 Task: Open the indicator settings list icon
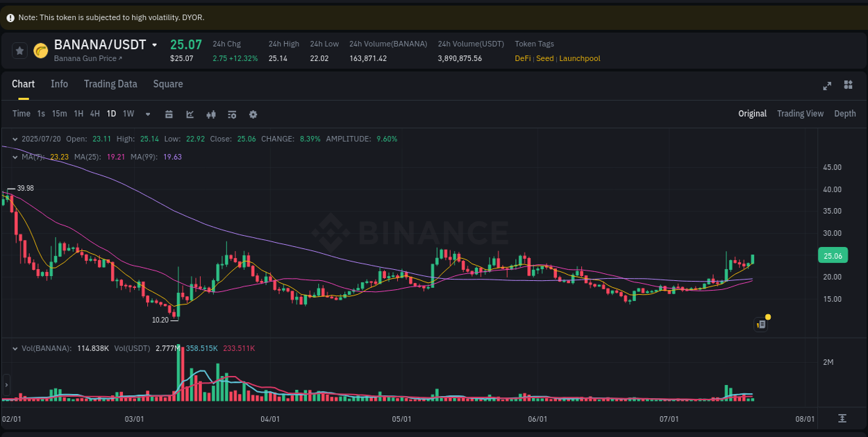pyautogui.click(x=231, y=114)
